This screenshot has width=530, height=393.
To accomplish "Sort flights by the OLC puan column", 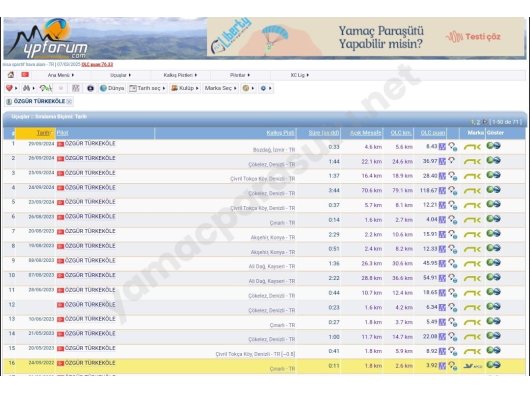I will [433, 133].
